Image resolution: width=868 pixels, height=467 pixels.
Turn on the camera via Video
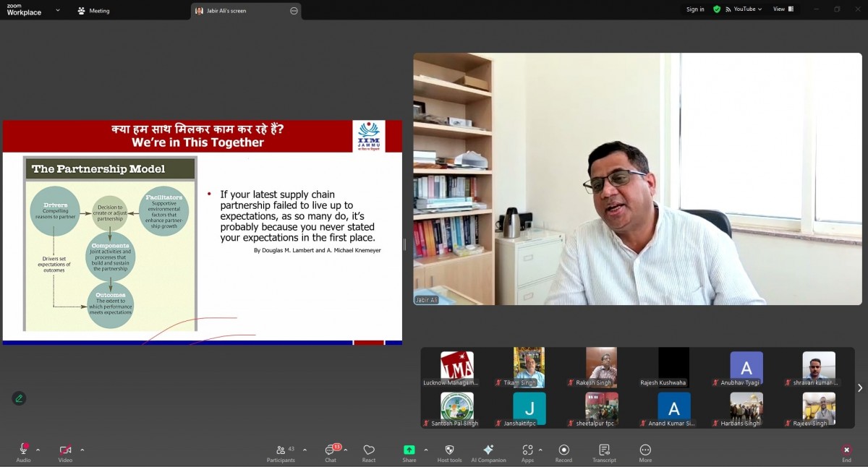pos(65,453)
